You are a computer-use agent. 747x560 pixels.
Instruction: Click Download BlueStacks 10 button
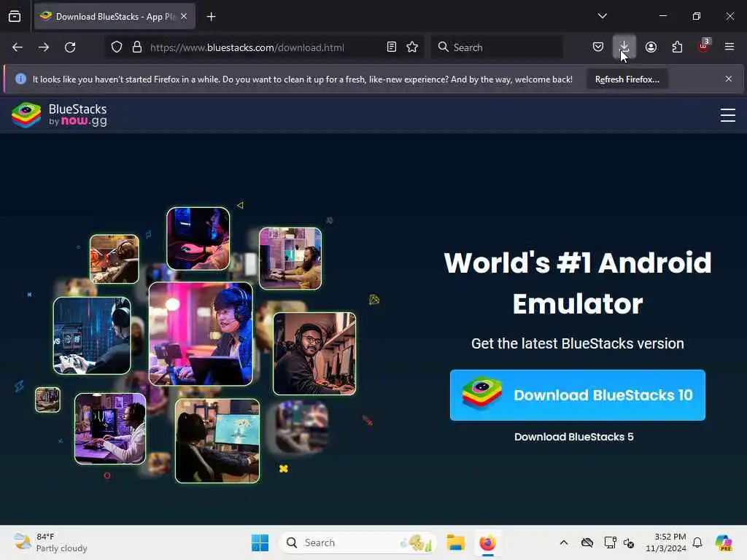tap(578, 395)
